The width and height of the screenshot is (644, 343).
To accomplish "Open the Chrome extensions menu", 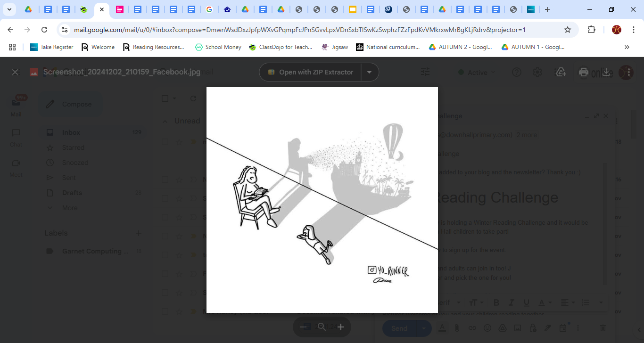I will pos(591,30).
